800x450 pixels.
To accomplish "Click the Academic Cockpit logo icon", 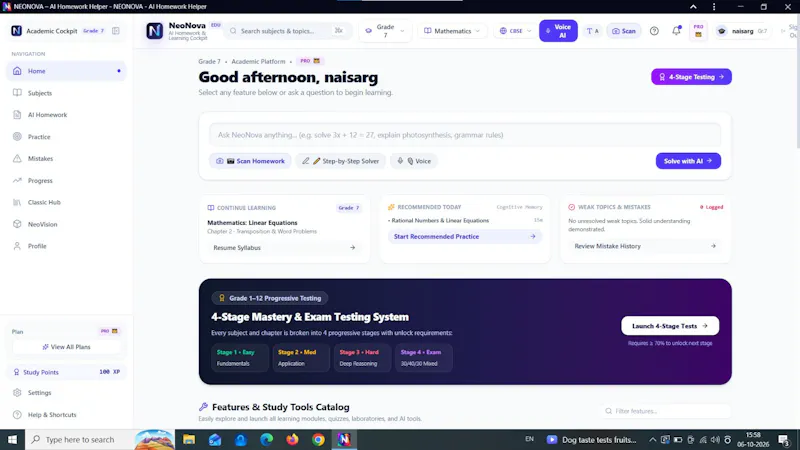I will tap(16, 31).
